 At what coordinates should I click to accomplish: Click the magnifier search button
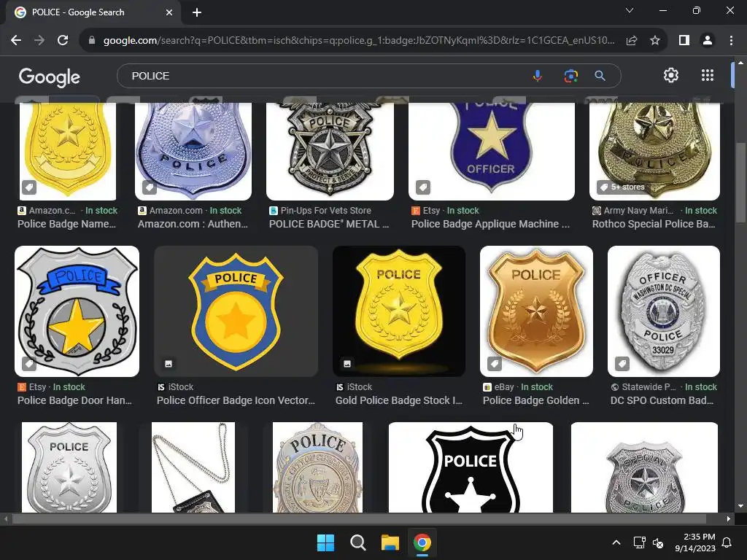[600, 76]
